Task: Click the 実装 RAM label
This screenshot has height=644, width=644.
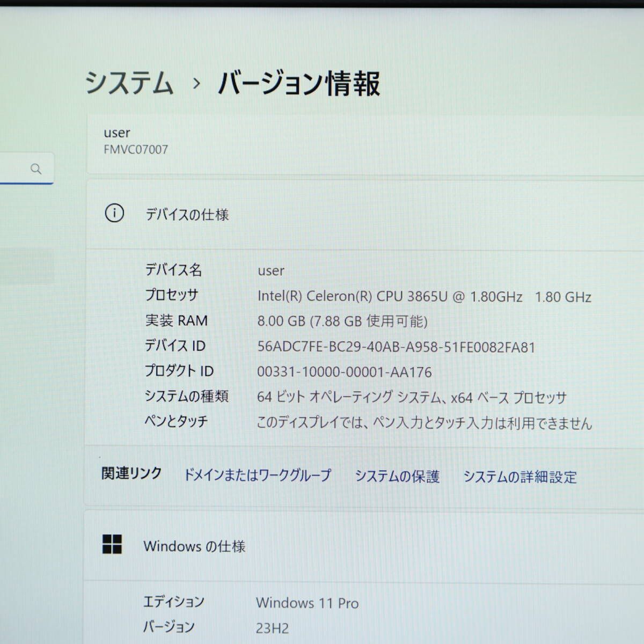Action: pyautogui.click(x=177, y=320)
